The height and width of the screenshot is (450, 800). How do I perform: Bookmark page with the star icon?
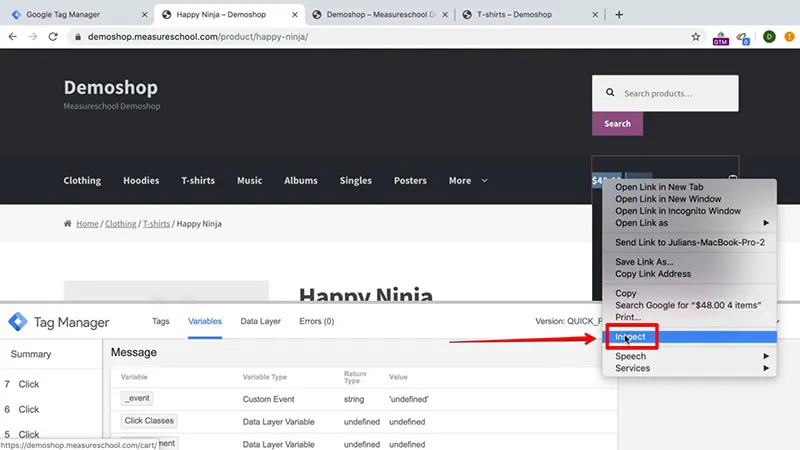pyautogui.click(x=695, y=37)
